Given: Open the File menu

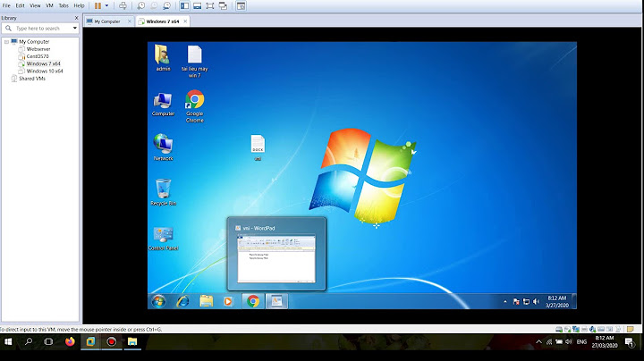Looking at the screenshot, I should click(6, 5).
